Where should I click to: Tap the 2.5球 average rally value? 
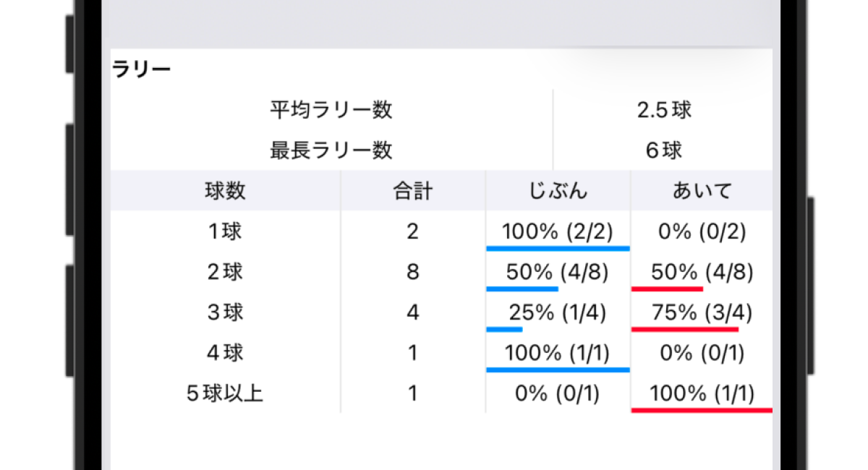tap(664, 110)
